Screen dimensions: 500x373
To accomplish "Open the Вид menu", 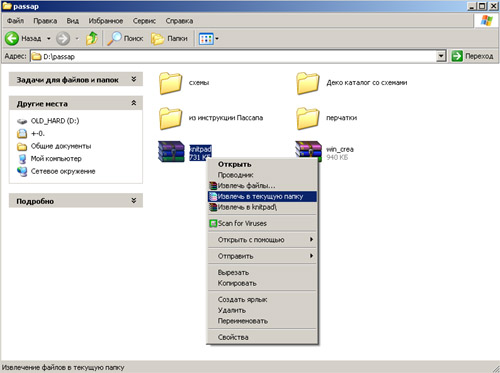I will pyautogui.click(x=72, y=21).
